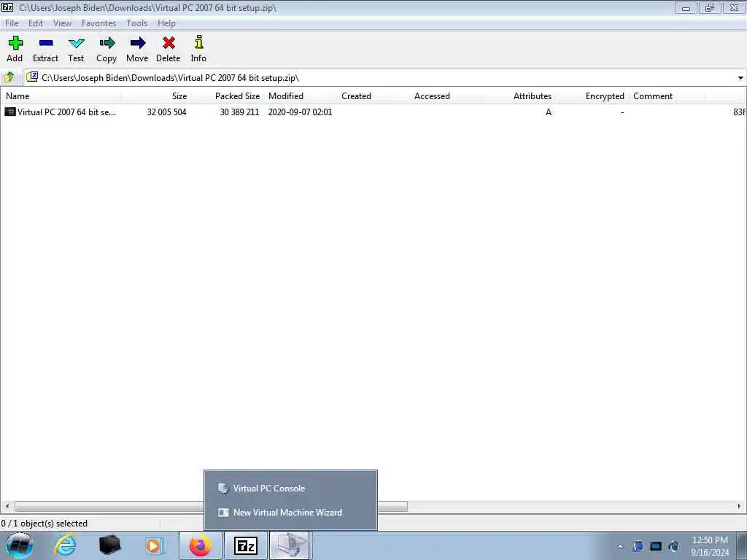Viewport: 747px width, 560px height.
Task: Click the red Delete icon
Action: coord(169,43)
